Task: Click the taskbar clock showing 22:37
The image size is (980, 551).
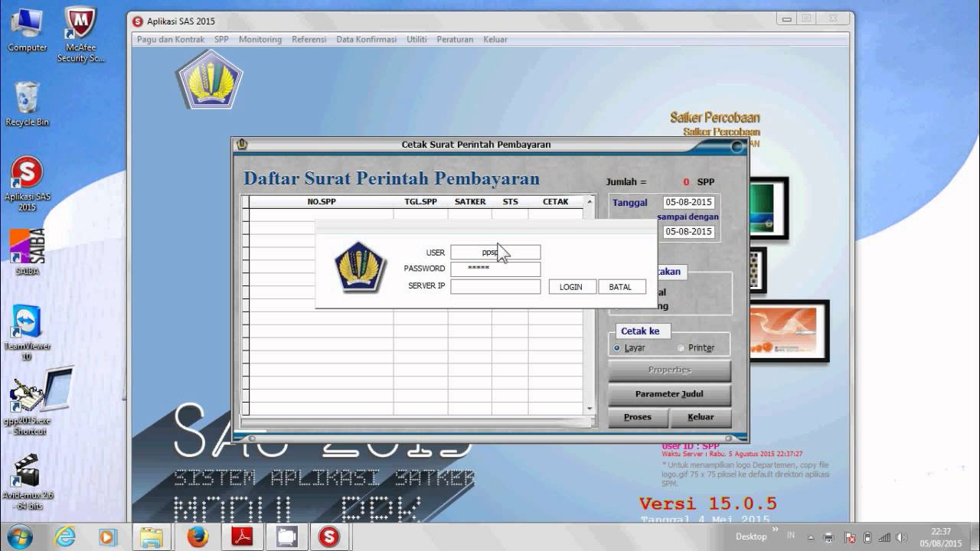Action: click(941, 536)
